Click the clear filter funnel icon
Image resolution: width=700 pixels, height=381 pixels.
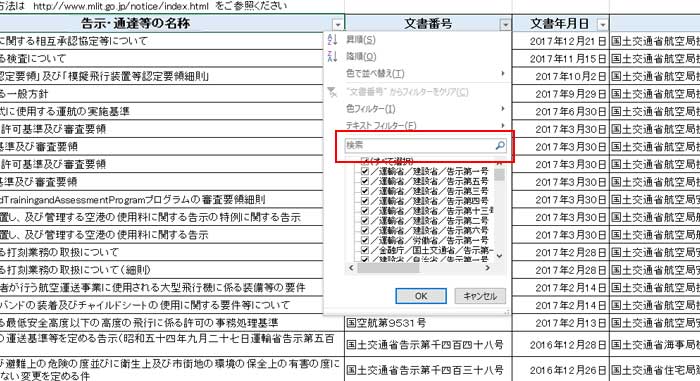point(332,92)
